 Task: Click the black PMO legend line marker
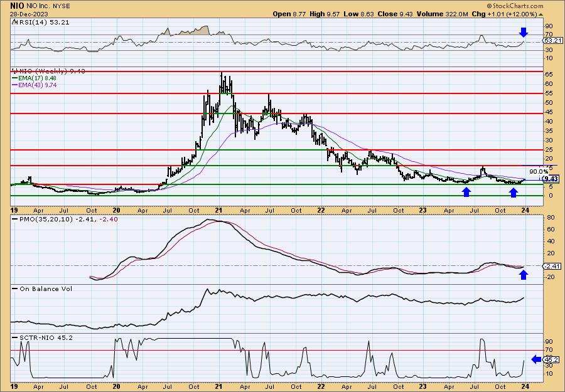click(14, 220)
